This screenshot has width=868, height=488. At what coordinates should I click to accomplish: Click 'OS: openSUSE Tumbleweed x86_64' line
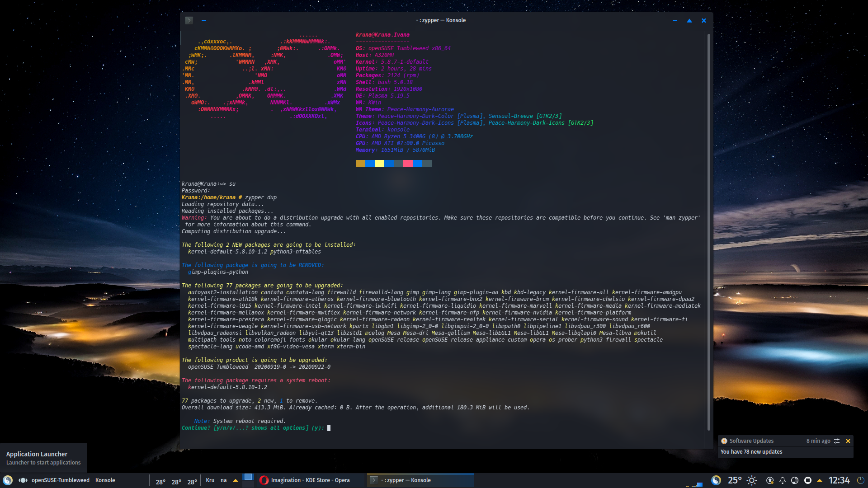click(x=403, y=48)
